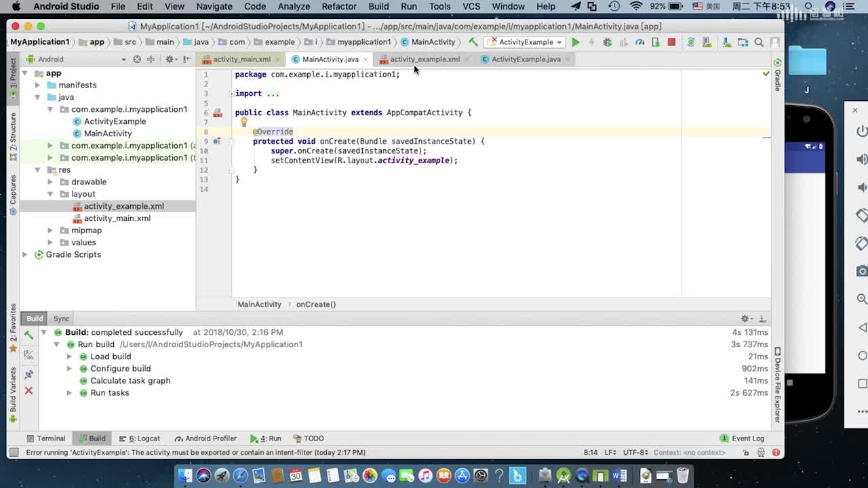Expand the Configure build node
Image resolution: width=868 pixels, height=488 pixels.
[x=69, y=369]
